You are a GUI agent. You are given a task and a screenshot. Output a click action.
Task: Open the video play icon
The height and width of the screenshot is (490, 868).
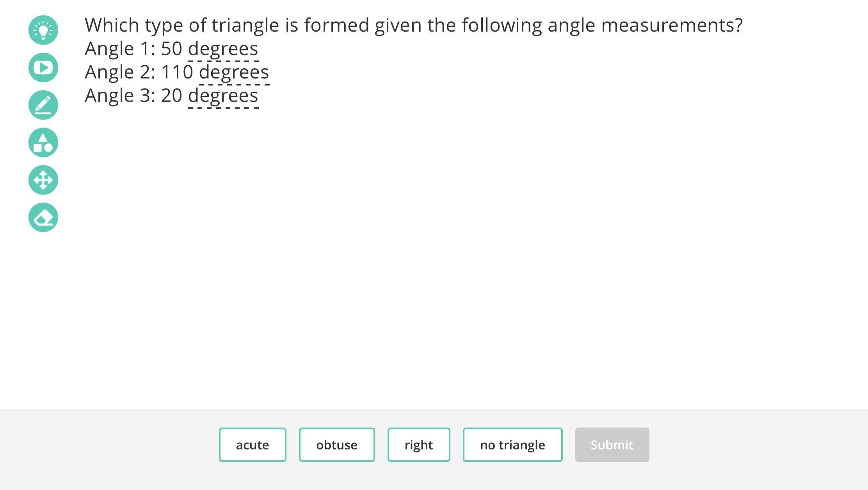point(43,68)
